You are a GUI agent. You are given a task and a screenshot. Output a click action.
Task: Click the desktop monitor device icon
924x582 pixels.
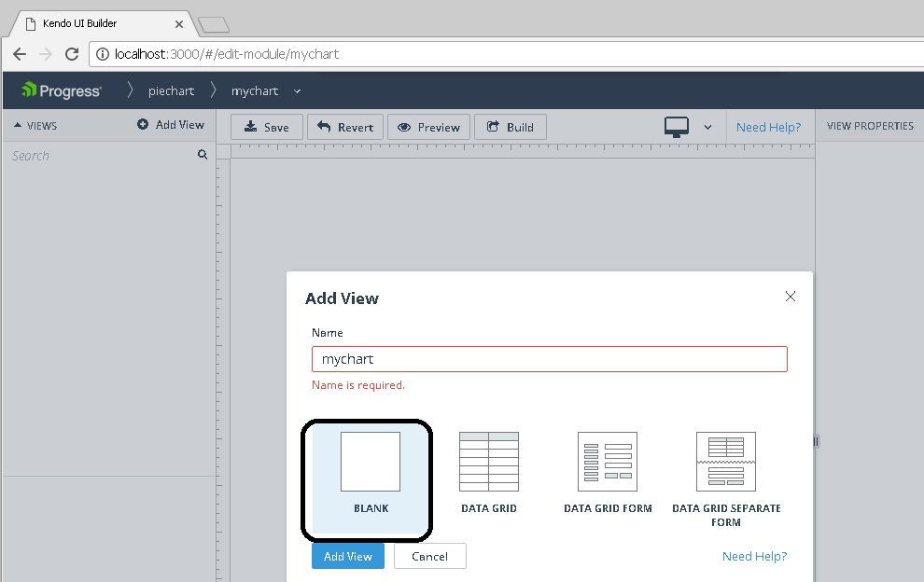[x=677, y=127]
